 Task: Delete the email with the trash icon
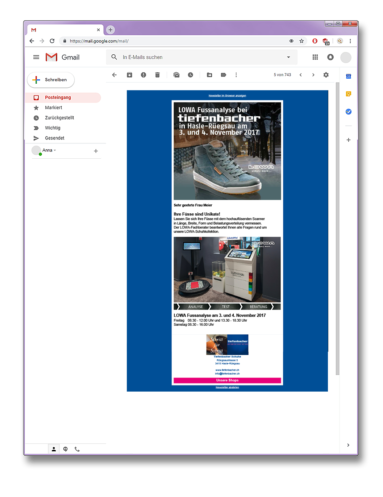[157, 75]
